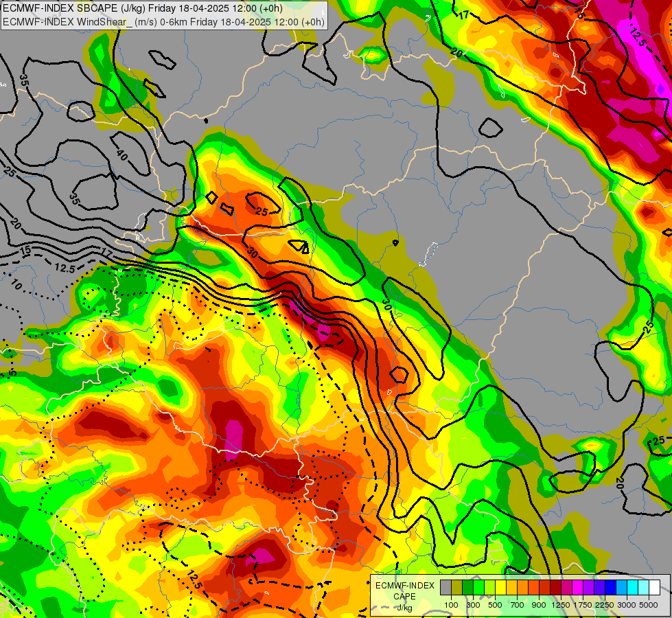
Task: Click the '1750' legend scale label
Action: [x=583, y=605]
